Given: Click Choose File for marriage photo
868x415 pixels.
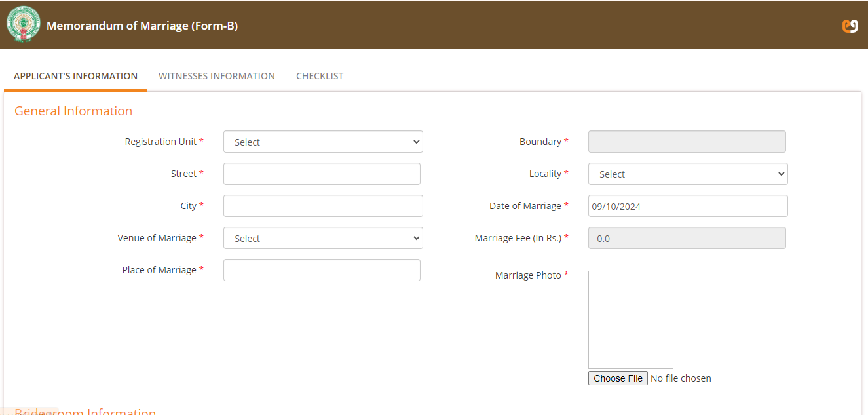Looking at the screenshot, I should [618, 378].
